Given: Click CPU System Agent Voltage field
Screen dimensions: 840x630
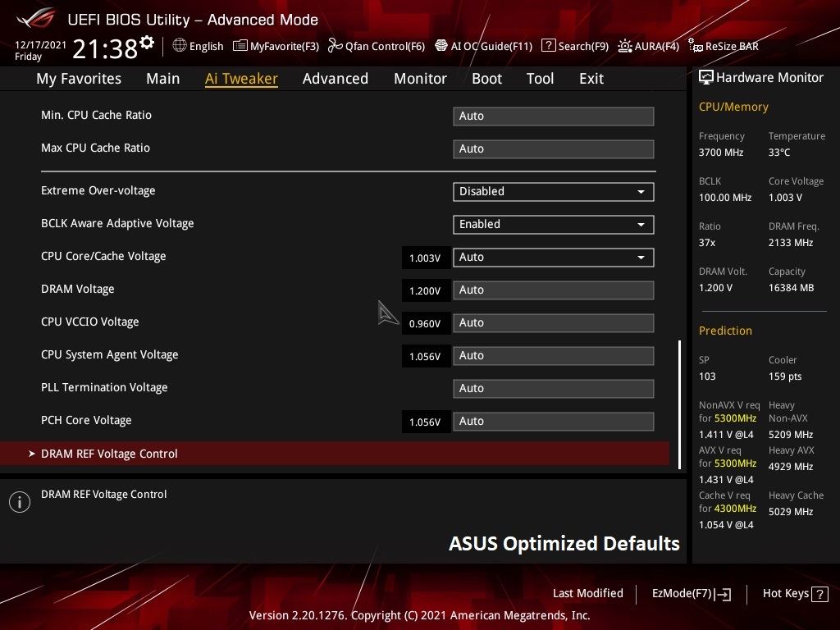Looking at the screenshot, I should pos(554,356).
